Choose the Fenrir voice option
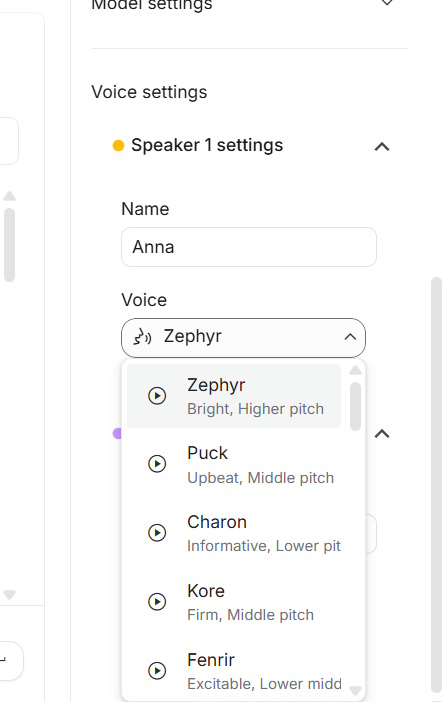Image resolution: width=444 pixels, height=702 pixels. coord(234,671)
